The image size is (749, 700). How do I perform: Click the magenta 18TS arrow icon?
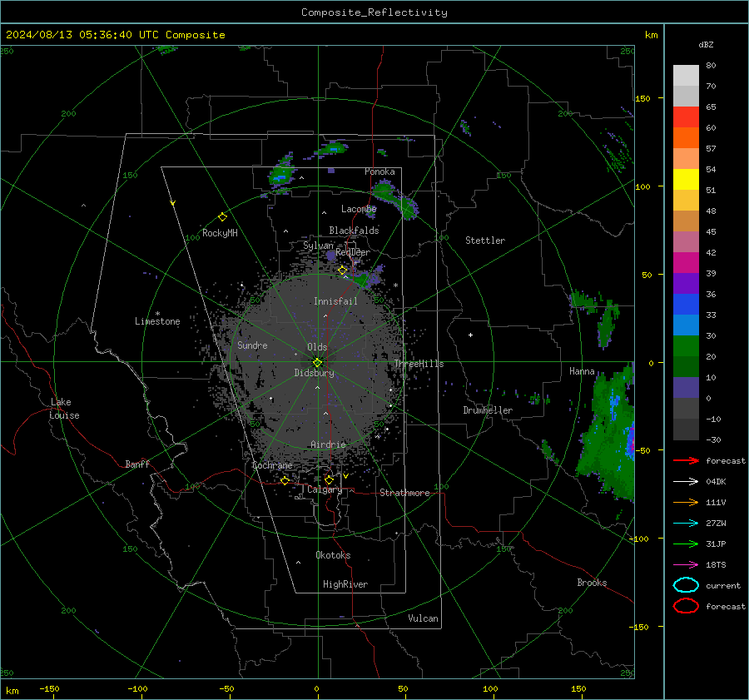[686, 565]
